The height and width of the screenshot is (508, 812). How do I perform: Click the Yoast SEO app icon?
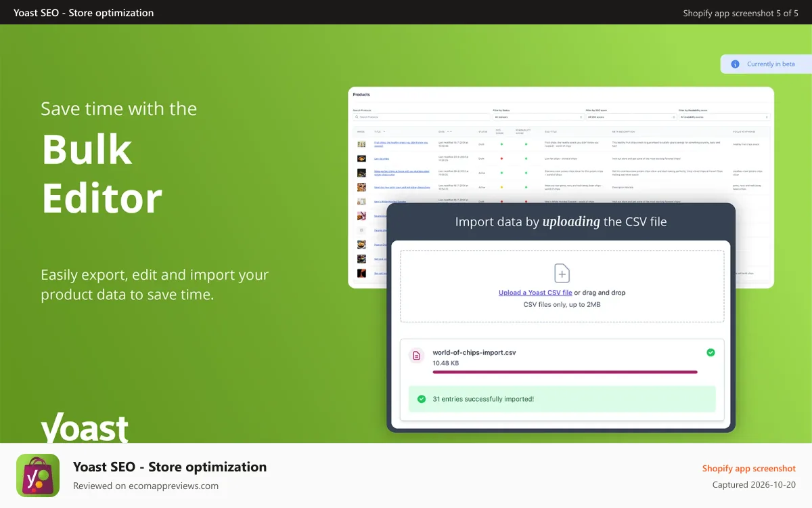[38, 475]
